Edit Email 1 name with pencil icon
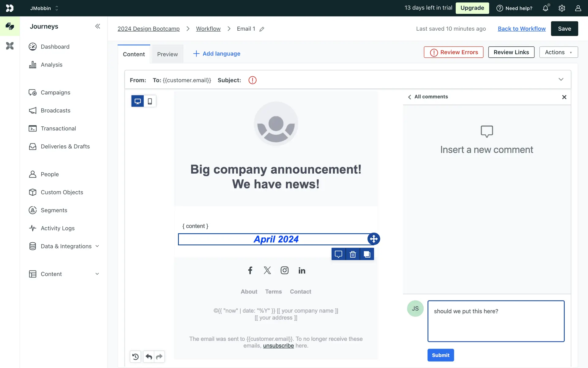This screenshot has width=588, height=368. tap(262, 29)
